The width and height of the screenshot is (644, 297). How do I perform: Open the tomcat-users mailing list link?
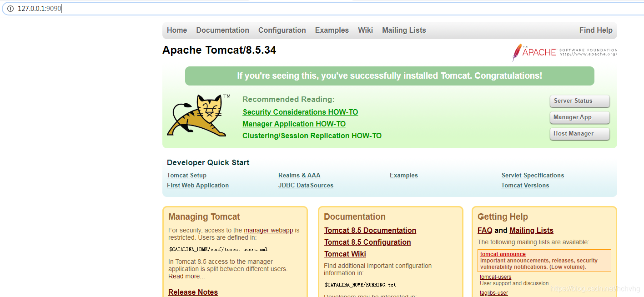click(x=495, y=277)
